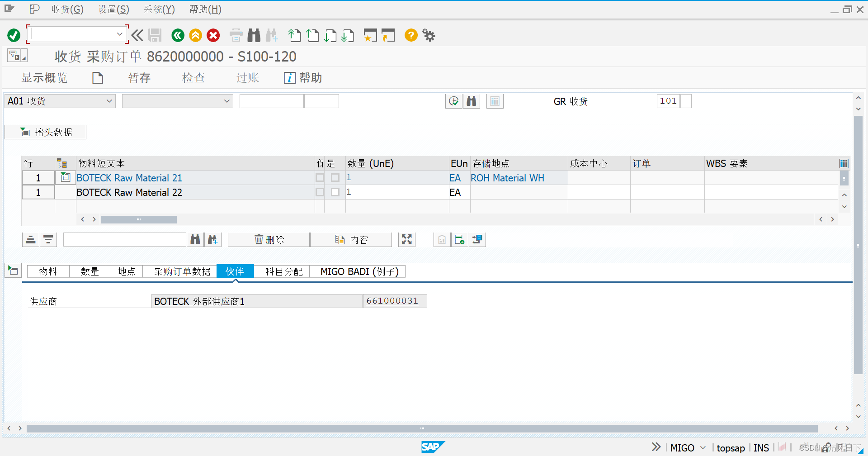The height and width of the screenshot is (456, 868).
Task: Toggle second checkbox for Raw Material 22
Action: coord(335,192)
